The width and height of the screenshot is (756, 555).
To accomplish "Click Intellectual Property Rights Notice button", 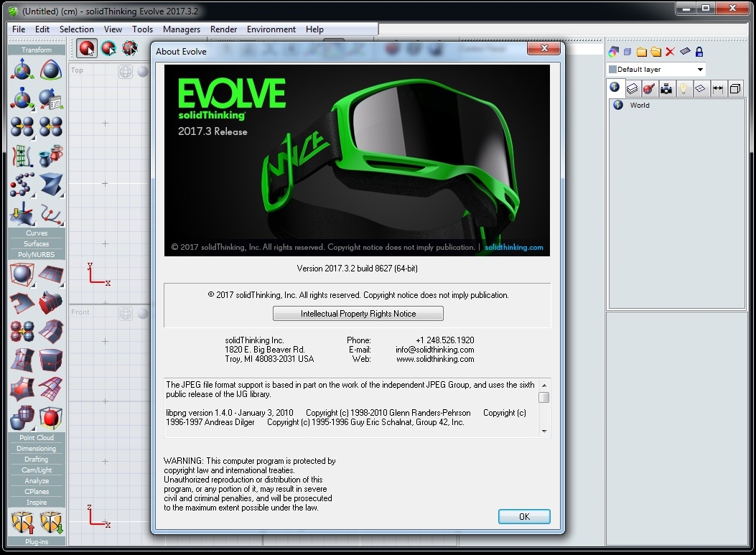I will pos(358,314).
